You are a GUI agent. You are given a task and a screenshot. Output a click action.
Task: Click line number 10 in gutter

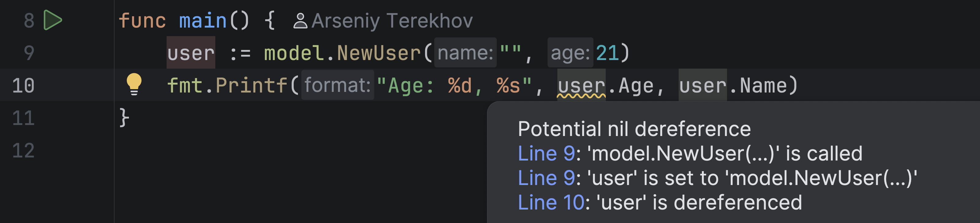(23, 85)
